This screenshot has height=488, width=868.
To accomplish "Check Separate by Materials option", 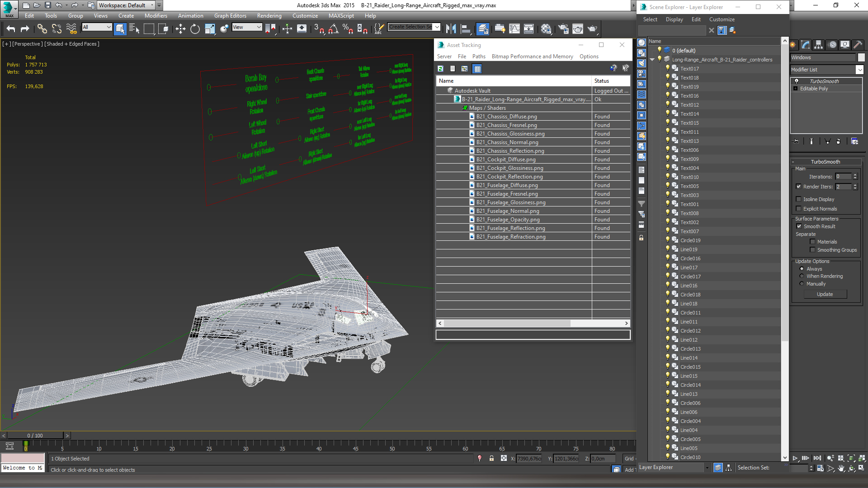I will pyautogui.click(x=812, y=242).
